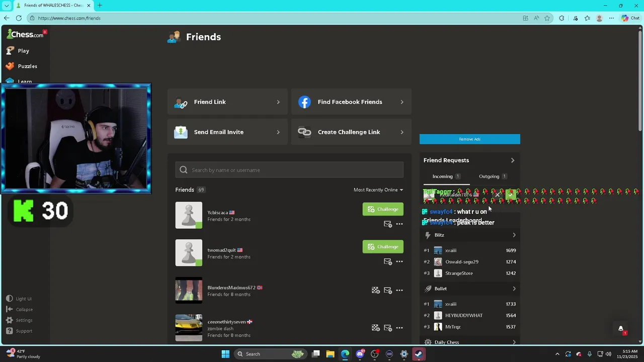Focus the friend search by name field
The image size is (644, 362).
point(289,170)
